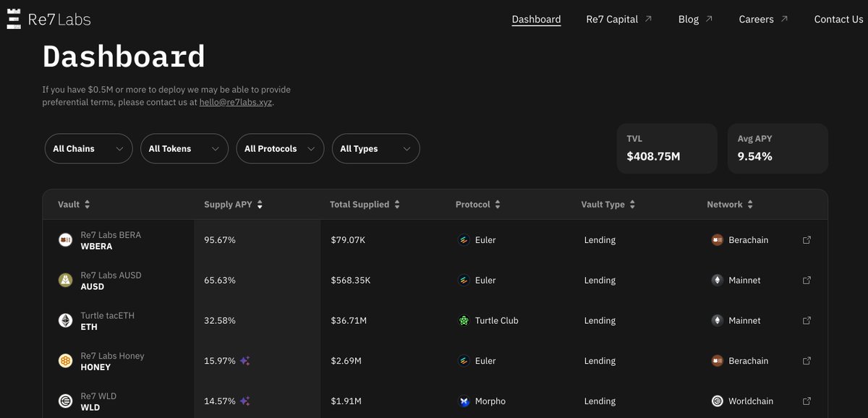
Task: Sort table by Vault Type column
Action: click(608, 205)
